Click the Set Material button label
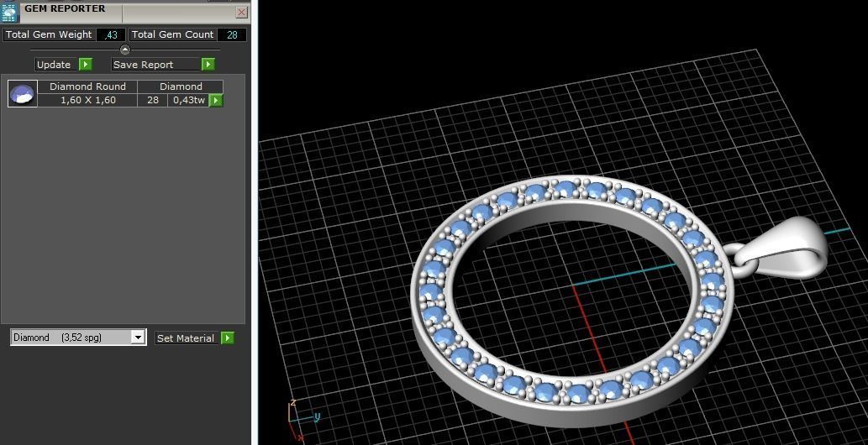Viewport: 868px width, 445px height. pos(187,338)
